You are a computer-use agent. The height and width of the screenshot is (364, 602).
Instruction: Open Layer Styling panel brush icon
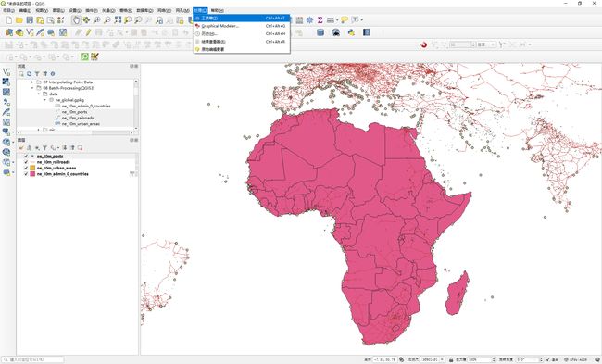click(x=21, y=148)
